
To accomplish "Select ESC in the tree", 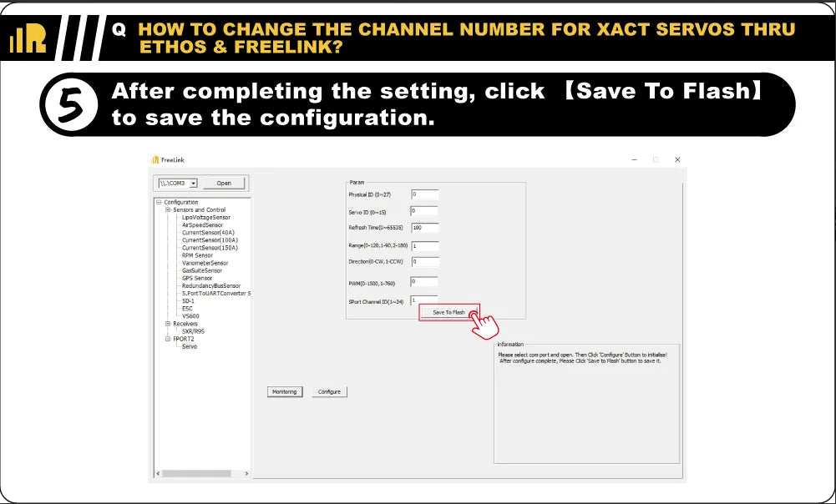I will pos(187,309).
